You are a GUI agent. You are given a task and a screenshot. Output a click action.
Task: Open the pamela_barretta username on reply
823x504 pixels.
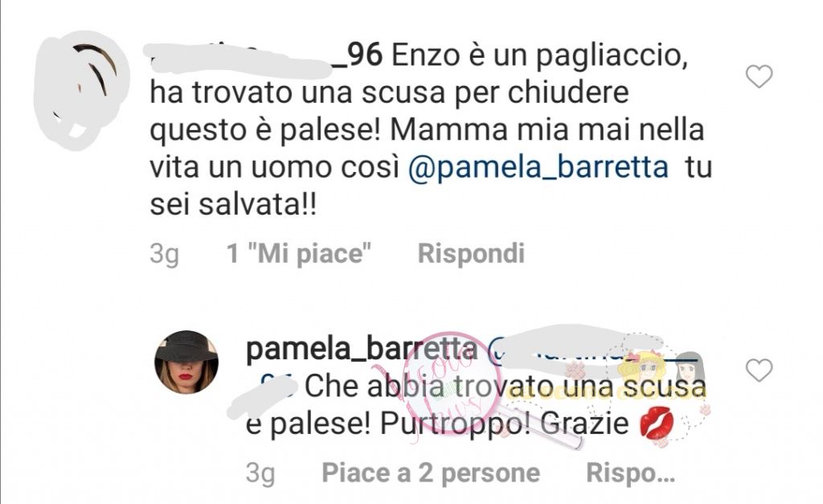click(x=362, y=350)
